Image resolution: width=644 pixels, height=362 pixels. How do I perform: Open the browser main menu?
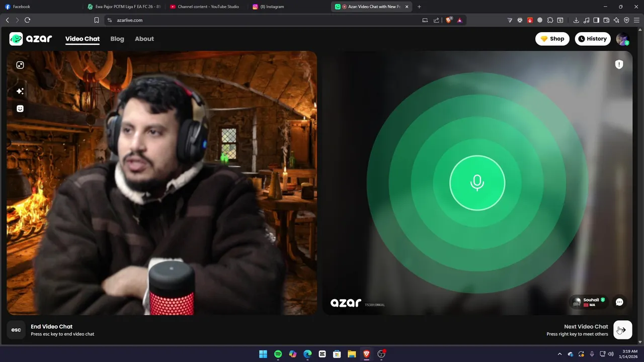[x=636, y=20]
